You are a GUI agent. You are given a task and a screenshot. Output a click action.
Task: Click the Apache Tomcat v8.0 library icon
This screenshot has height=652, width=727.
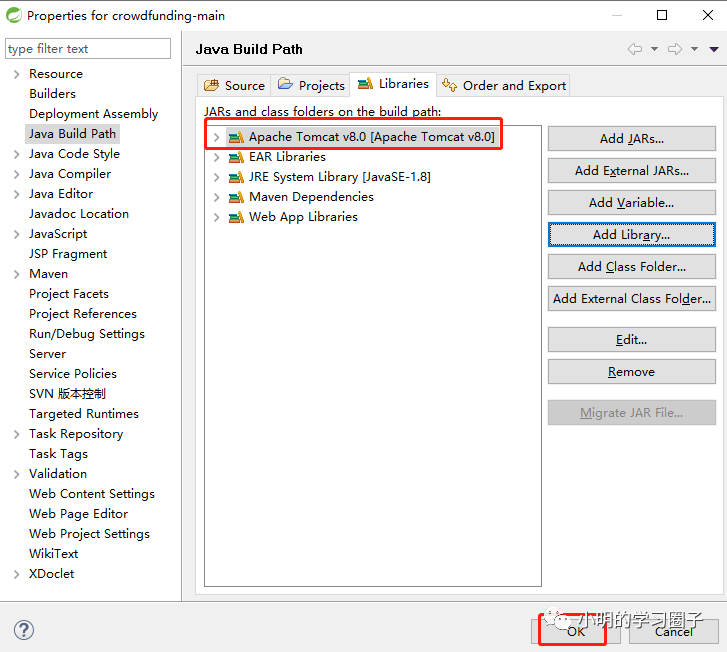[x=236, y=137]
